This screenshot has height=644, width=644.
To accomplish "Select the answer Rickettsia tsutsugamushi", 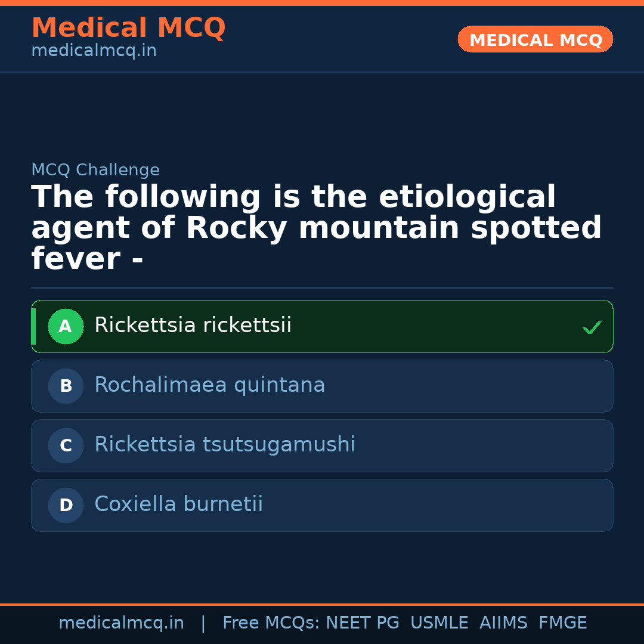I will point(224,445).
